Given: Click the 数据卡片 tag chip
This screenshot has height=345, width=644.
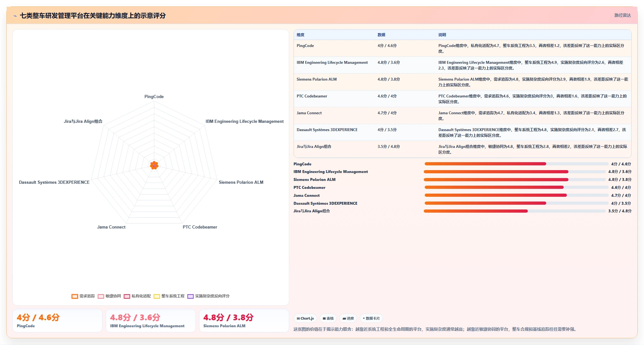Looking at the screenshot, I should click(371, 318).
